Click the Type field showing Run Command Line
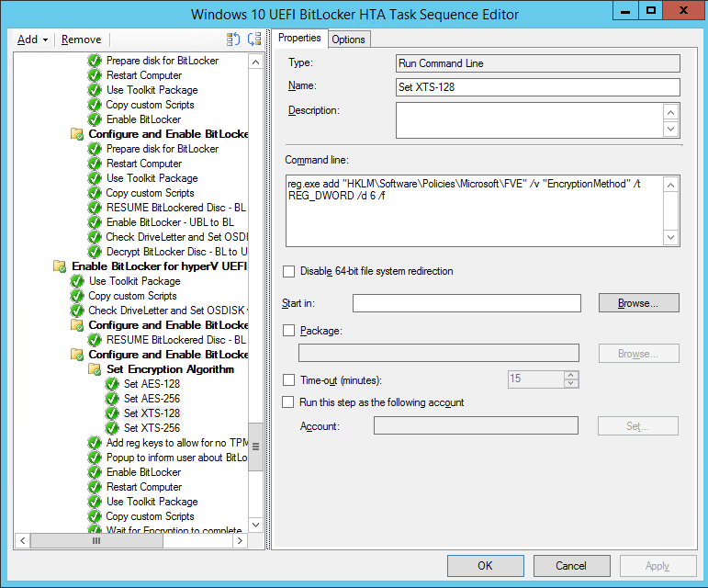708x588 pixels. coord(538,63)
